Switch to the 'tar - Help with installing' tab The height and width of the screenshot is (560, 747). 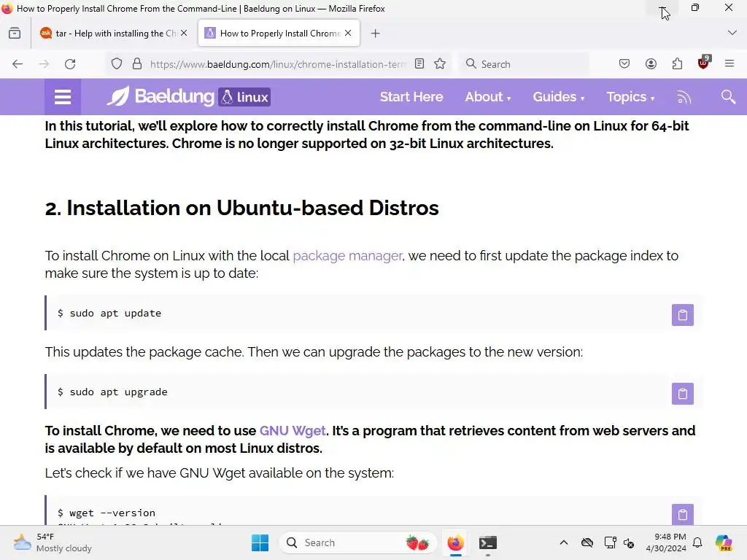[115, 34]
